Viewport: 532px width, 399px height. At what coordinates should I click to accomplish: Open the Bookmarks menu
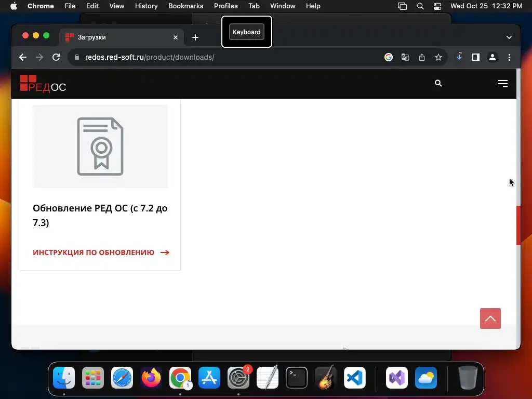click(186, 6)
